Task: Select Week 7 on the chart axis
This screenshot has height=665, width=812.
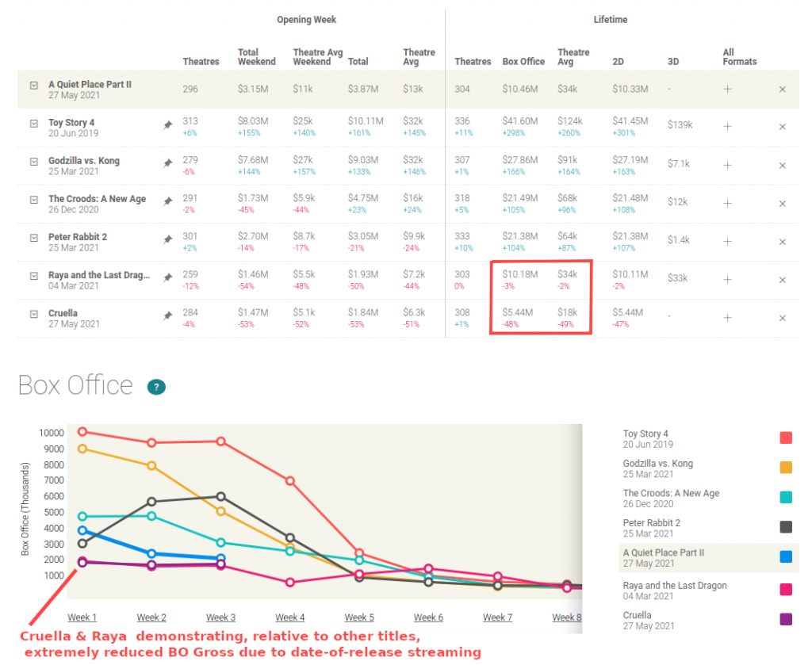Action: click(x=498, y=617)
